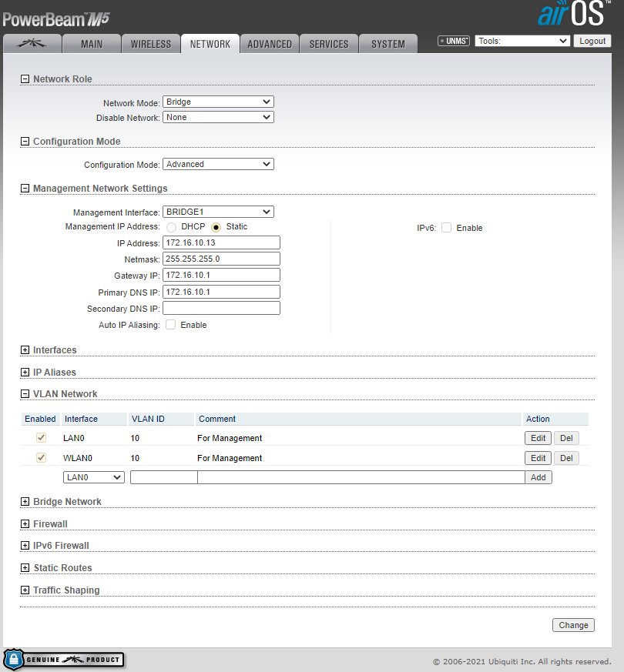This screenshot has height=672, width=624.
Task: Switch to the MAIN tab
Action: click(92, 44)
